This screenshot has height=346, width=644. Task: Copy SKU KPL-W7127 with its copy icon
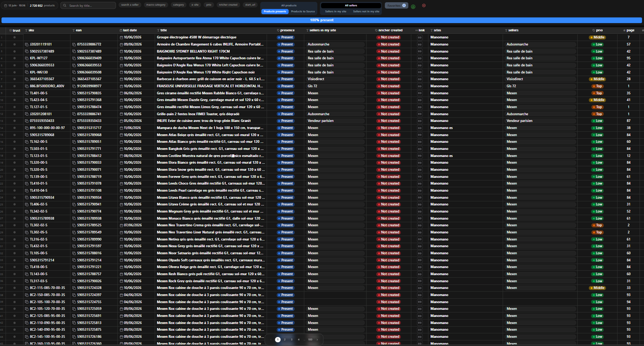click(x=26, y=58)
